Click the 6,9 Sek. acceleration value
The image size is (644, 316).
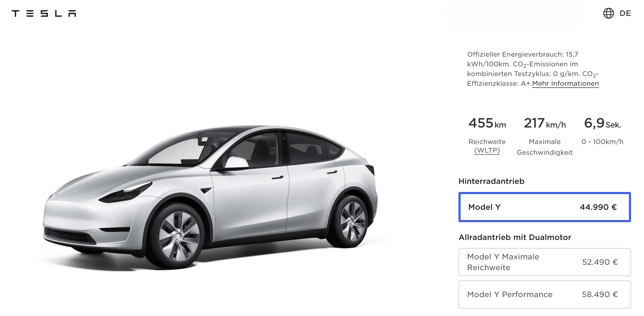pyautogui.click(x=602, y=123)
